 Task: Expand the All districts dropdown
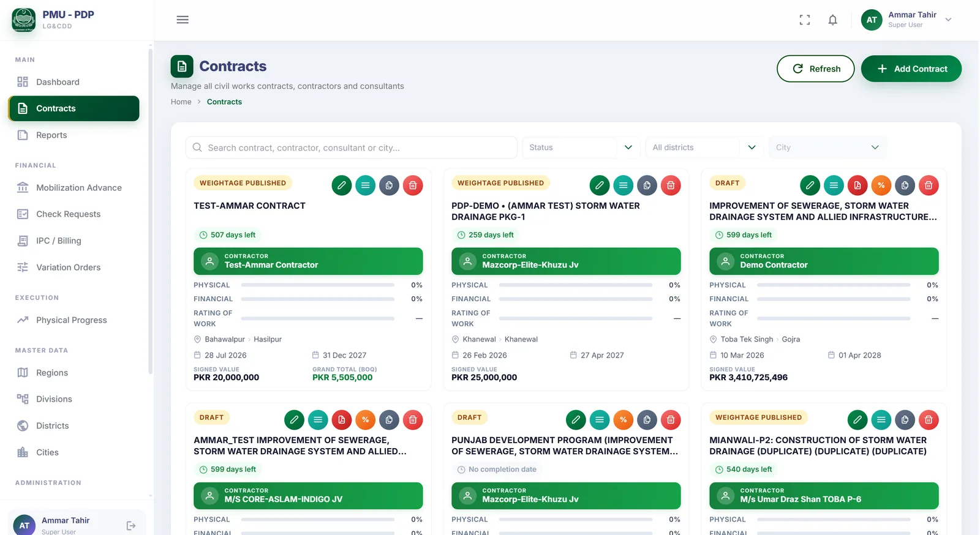[x=704, y=148]
